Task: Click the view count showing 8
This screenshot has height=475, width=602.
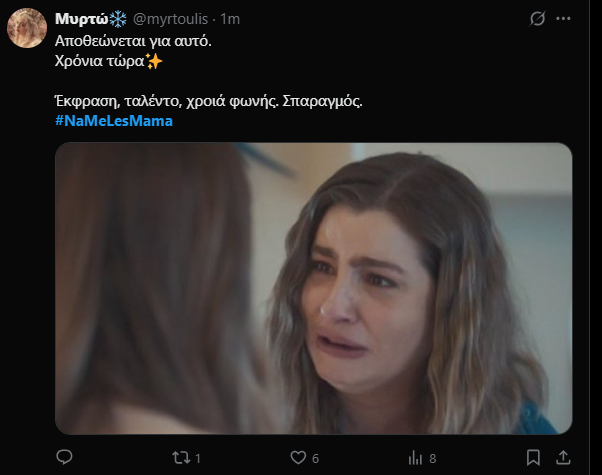Action: (432, 458)
